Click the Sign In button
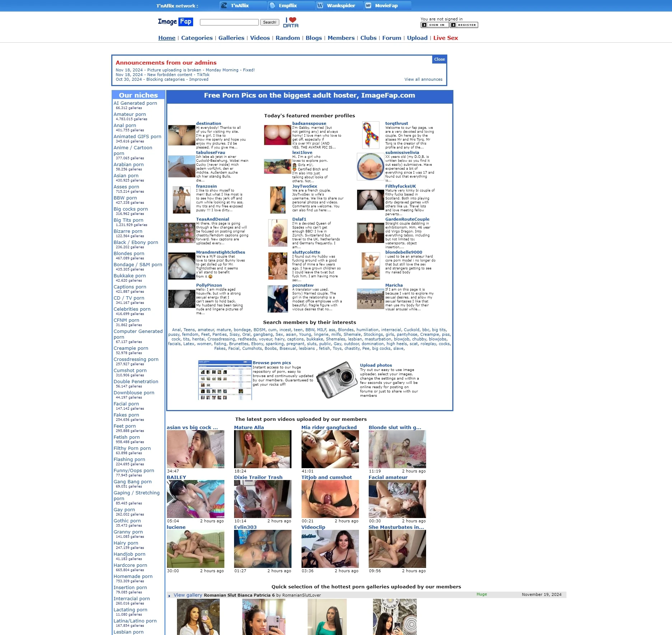This screenshot has width=672, height=635. point(435,25)
